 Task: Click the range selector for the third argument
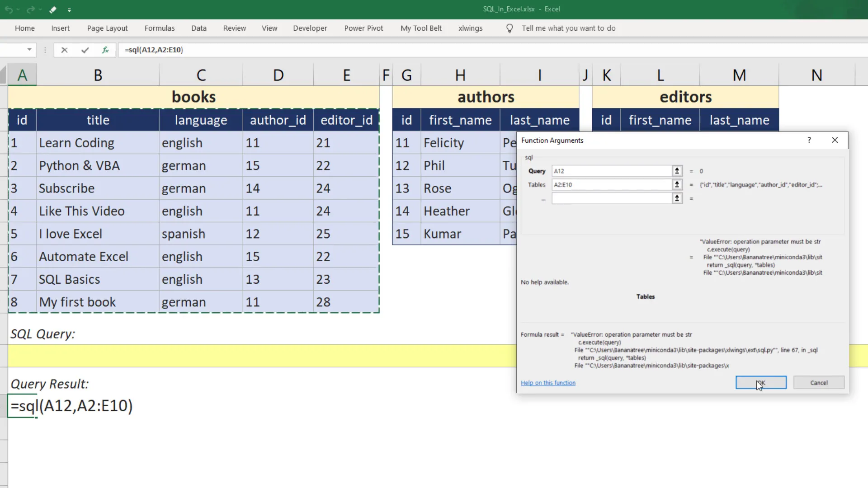pyautogui.click(x=676, y=198)
